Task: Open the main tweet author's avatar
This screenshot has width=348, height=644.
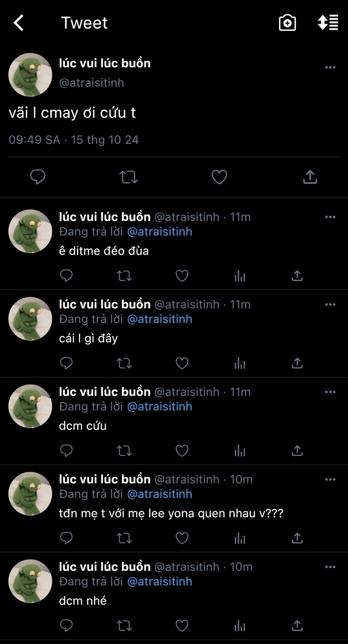Action: (30, 75)
